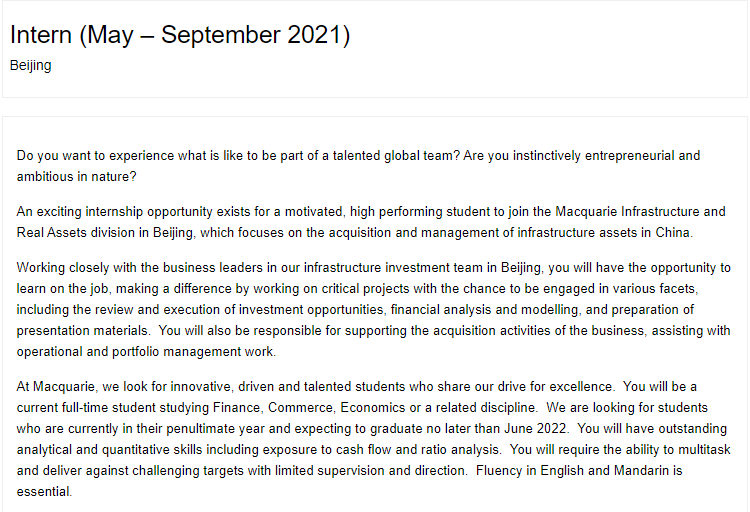Click the phrase 'Macquarie Infrastructure and' in second paragraph

tap(640, 211)
